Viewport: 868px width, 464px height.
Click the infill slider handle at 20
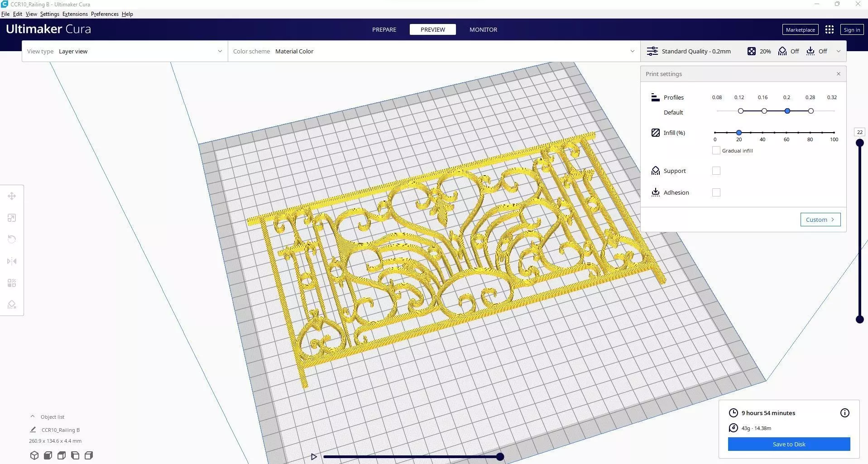tap(739, 133)
